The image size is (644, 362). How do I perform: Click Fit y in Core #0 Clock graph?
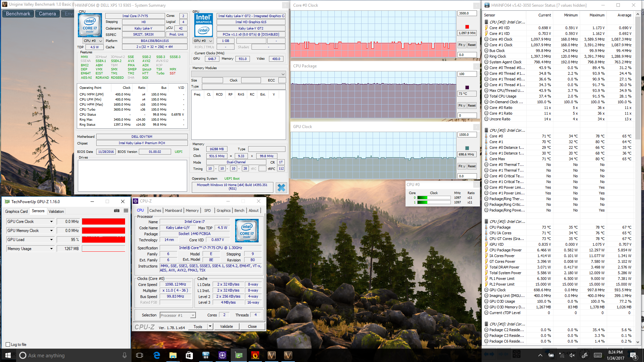462,45
